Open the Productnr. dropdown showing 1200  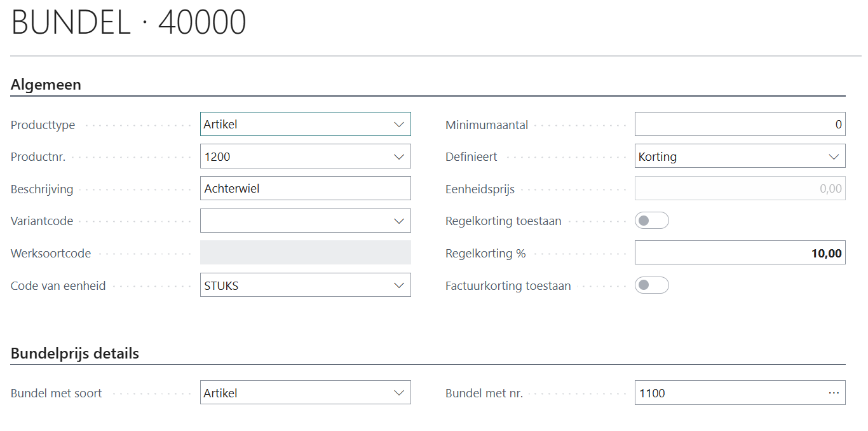coord(399,156)
